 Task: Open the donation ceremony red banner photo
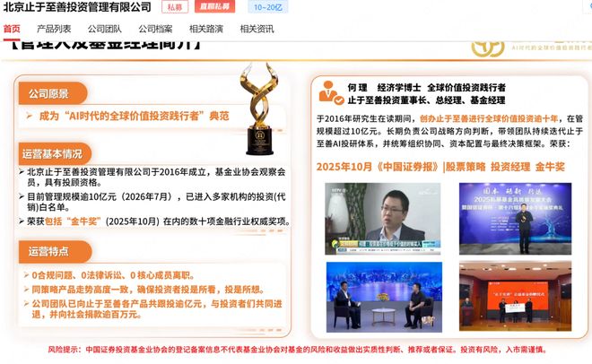click(516, 296)
